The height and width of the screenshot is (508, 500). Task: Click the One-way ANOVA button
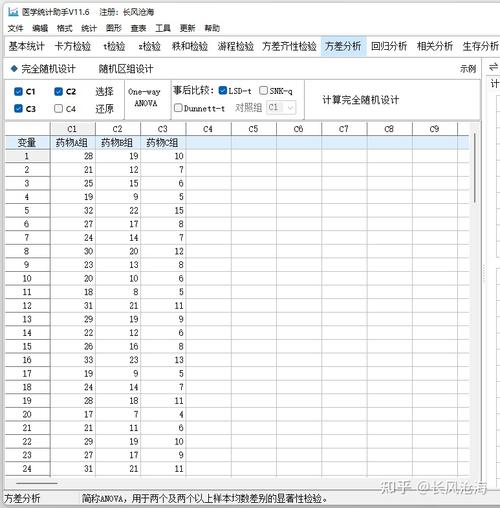click(x=145, y=97)
